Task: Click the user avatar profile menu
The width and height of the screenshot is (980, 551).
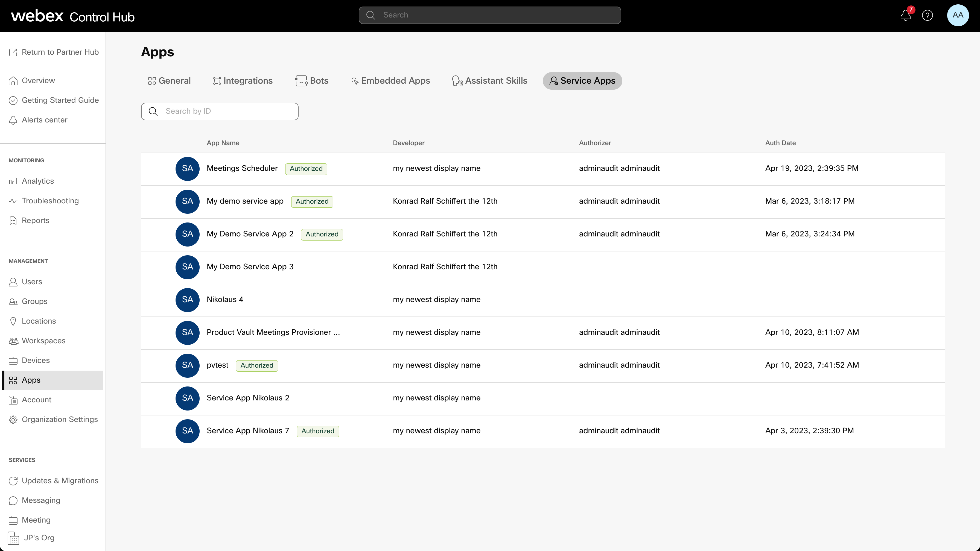Action: click(x=958, y=15)
